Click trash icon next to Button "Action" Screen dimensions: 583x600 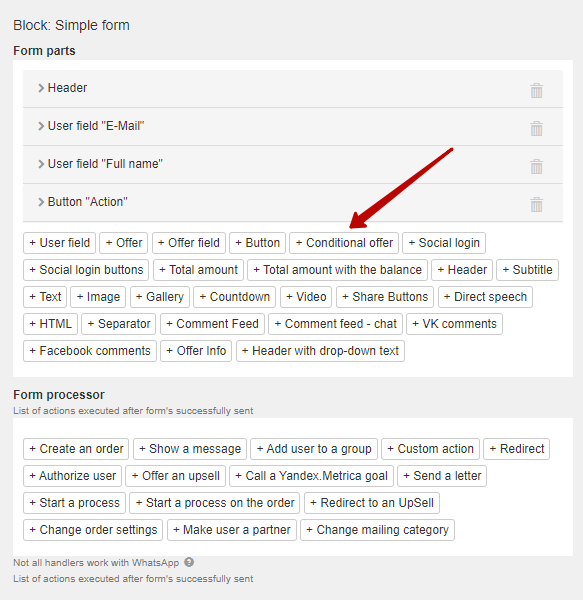click(536, 204)
